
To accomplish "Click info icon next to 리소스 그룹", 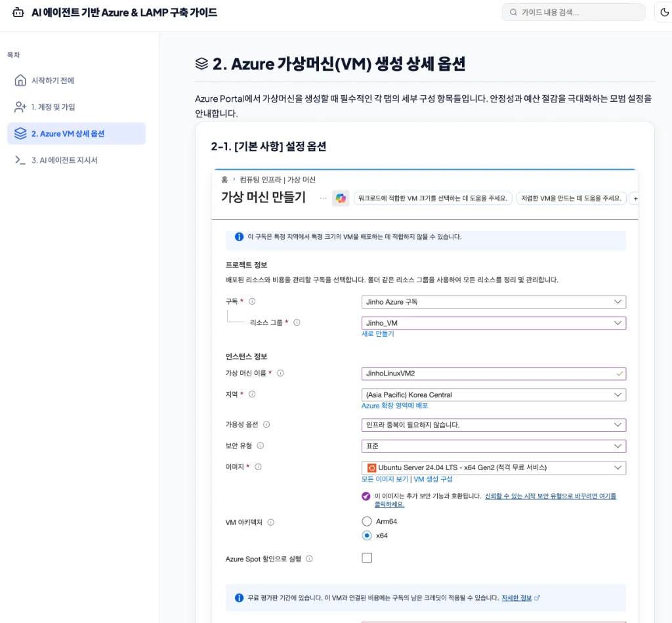I will (x=297, y=322).
